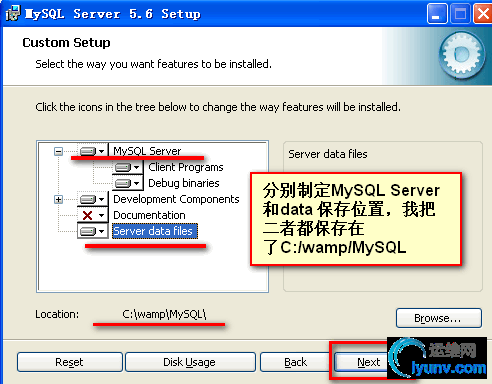Image resolution: width=492 pixels, height=384 pixels.
Task: Click the location path C:\wamp\MySQL\ text
Action: (164, 314)
